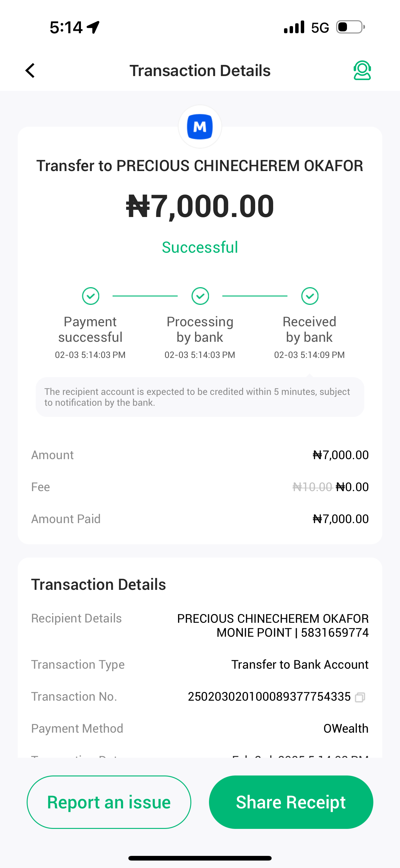Tap the green Successful status text
The image size is (400, 868).
[x=200, y=247]
